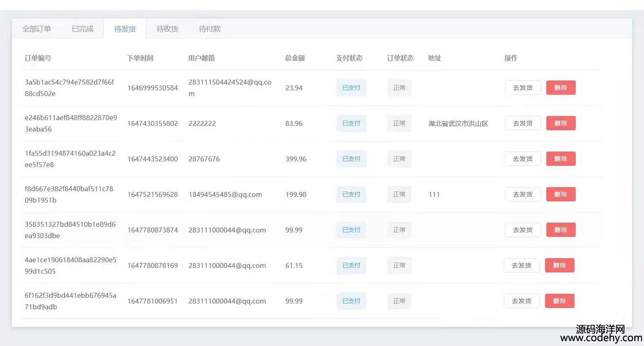Click the address value 111
Screen dimensions: 644x346
tap(434, 194)
